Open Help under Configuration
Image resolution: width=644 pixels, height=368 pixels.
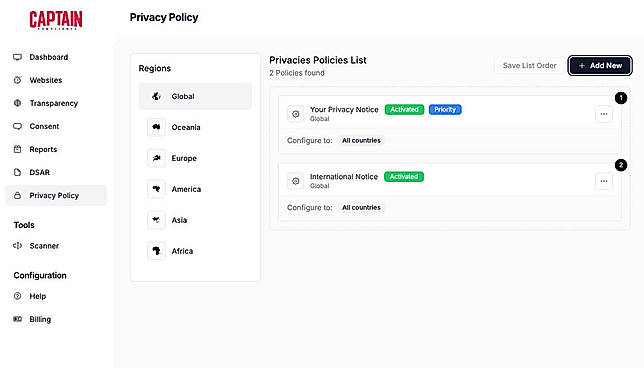click(56, 296)
